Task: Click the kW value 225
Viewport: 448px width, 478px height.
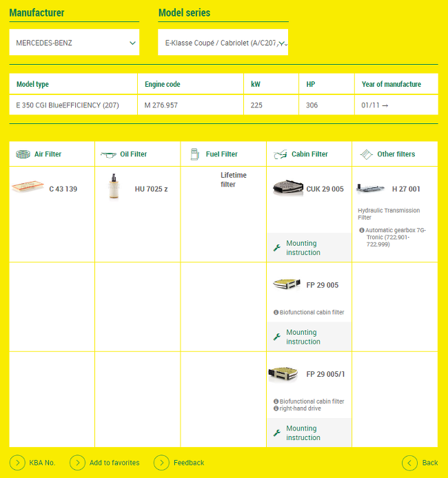Action: tap(256, 105)
